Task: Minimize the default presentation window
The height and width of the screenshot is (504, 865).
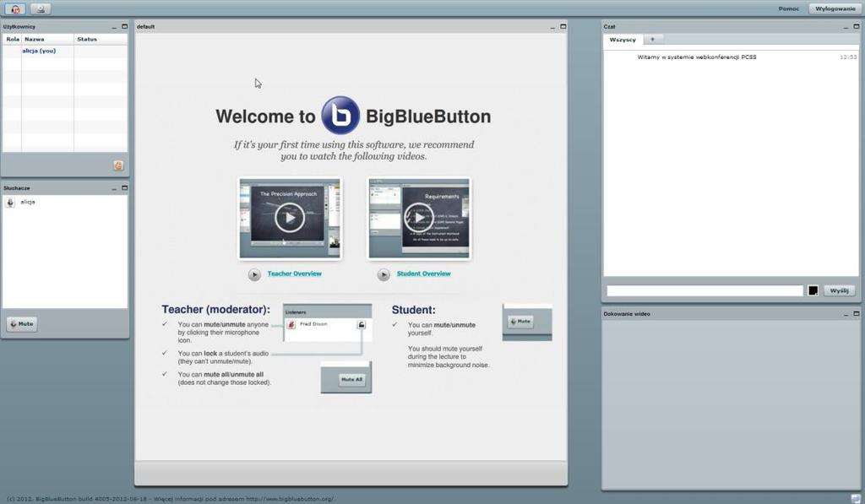Action: [552, 27]
